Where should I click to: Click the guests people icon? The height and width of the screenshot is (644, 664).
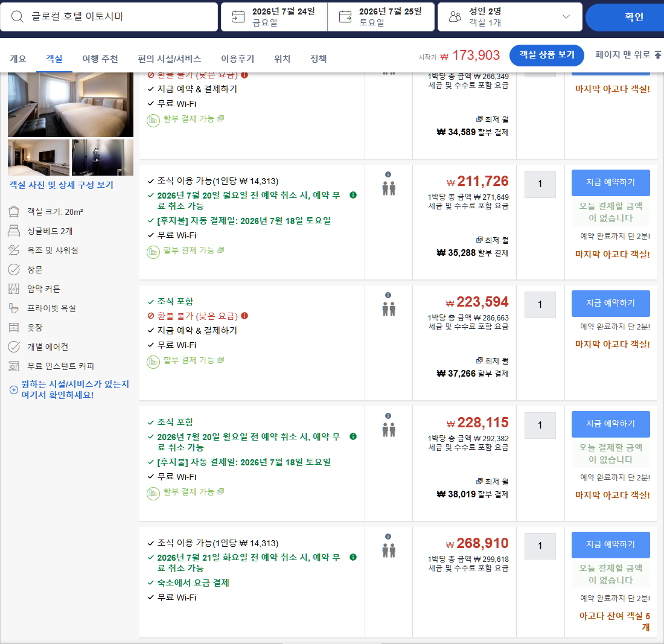pos(455,16)
